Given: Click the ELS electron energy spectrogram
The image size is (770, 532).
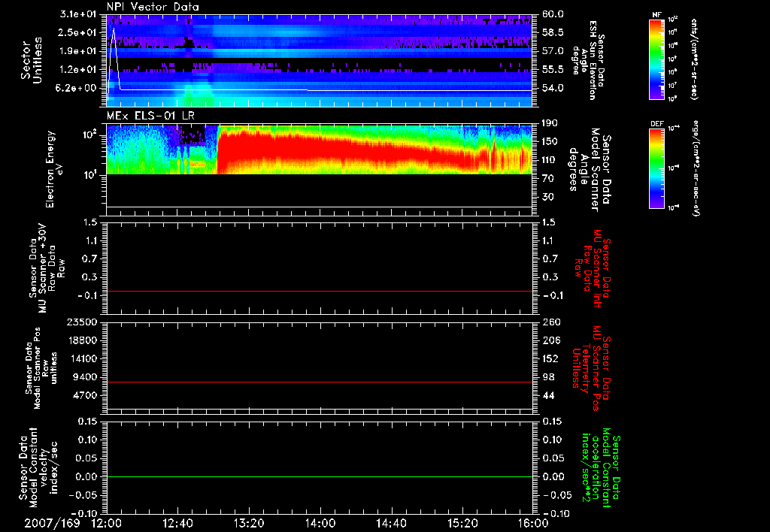Looking at the screenshot, I should pos(319,150).
